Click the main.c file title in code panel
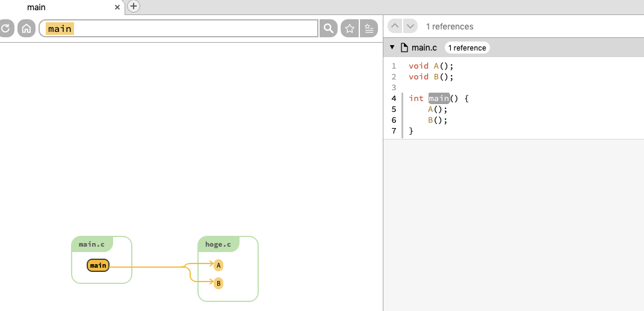Screen dimensions: 644x311 [x=424, y=48]
